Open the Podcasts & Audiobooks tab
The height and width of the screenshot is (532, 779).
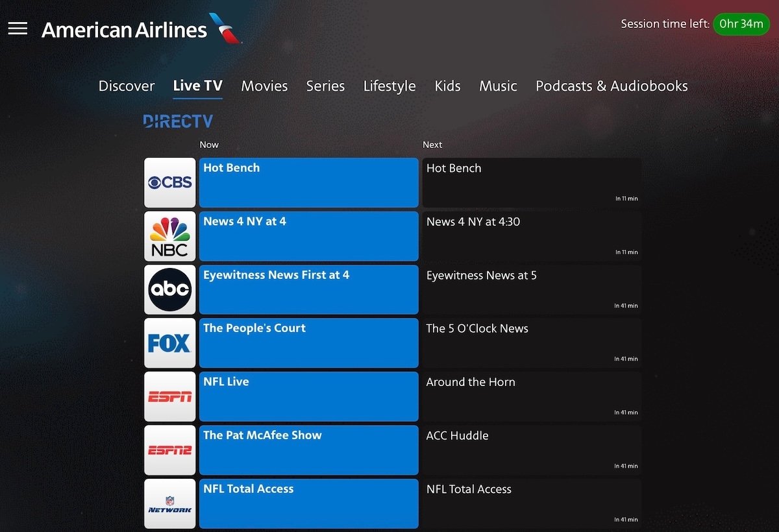(x=612, y=86)
